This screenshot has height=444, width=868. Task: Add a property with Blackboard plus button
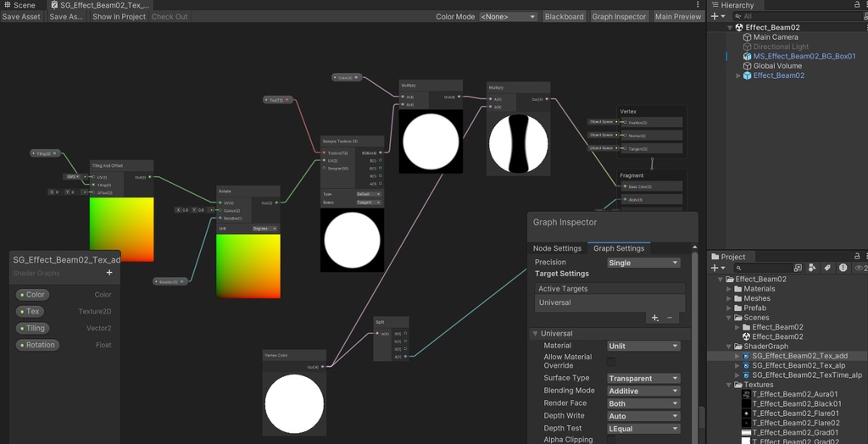pyautogui.click(x=109, y=272)
